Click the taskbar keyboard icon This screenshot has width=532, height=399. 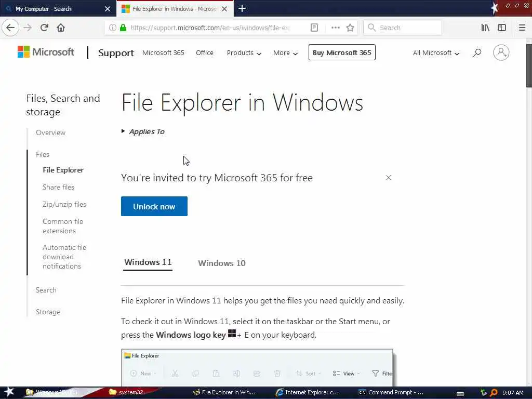click(x=460, y=394)
